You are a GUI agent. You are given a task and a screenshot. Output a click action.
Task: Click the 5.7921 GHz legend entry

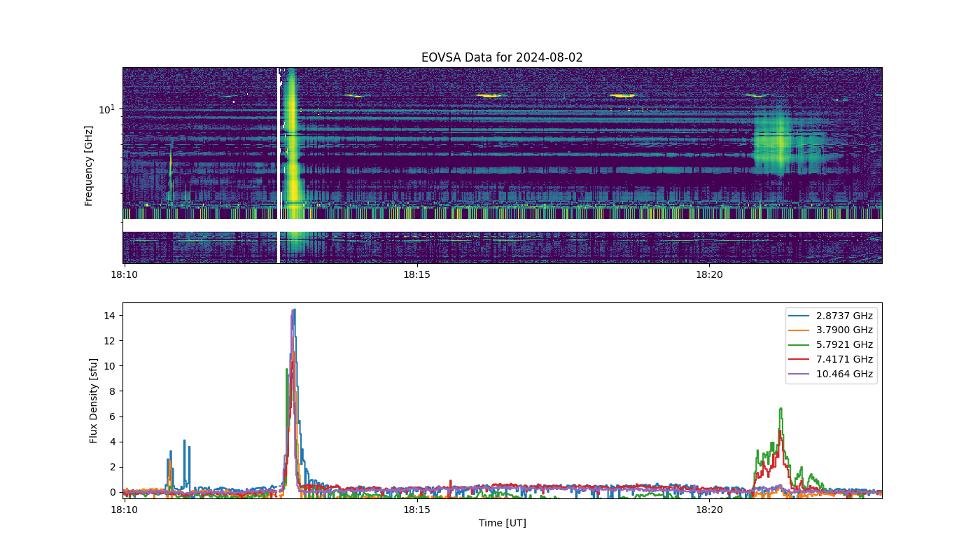(x=832, y=345)
